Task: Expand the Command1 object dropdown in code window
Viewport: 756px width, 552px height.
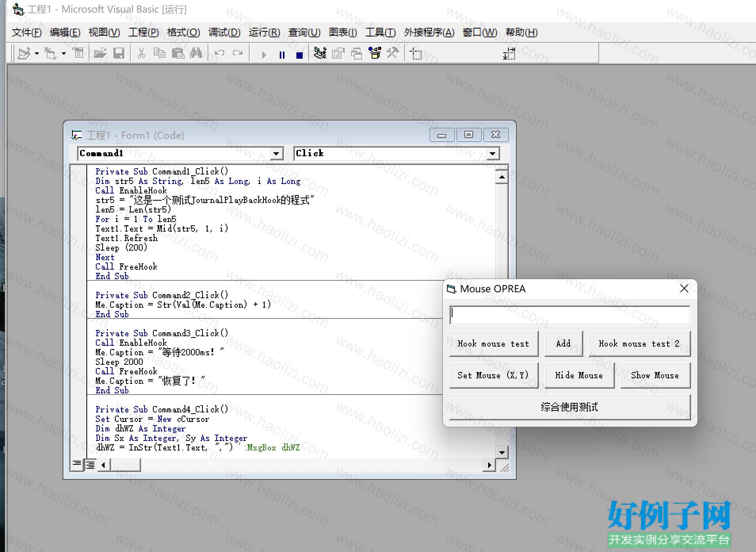Action: tap(276, 153)
